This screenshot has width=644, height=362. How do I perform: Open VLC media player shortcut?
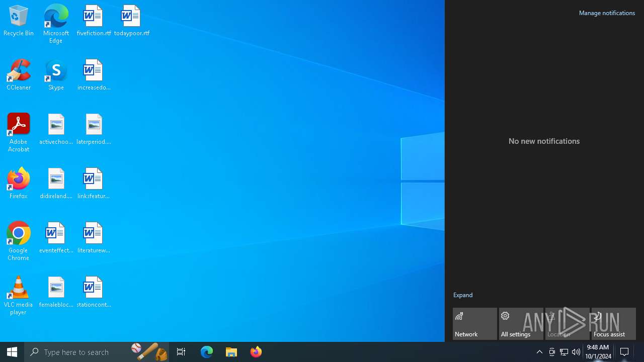19,296
